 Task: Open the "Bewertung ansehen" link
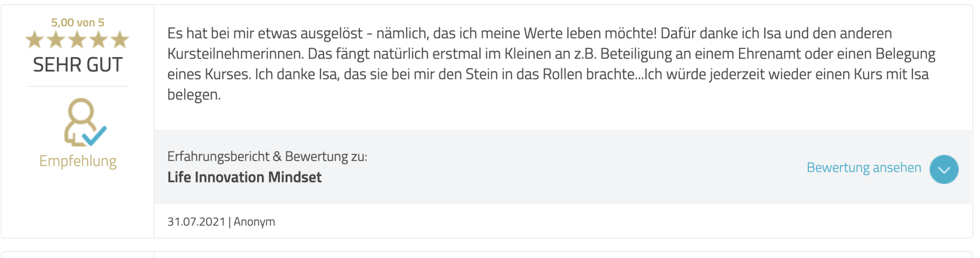click(x=864, y=168)
